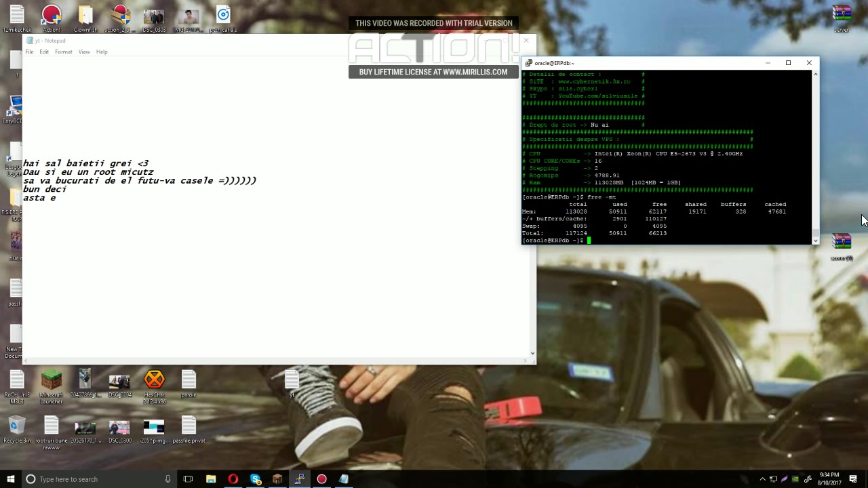Click 'asta e' line in Notepad
Image resolution: width=868 pixels, height=488 pixels.
(x=39, y=198)
